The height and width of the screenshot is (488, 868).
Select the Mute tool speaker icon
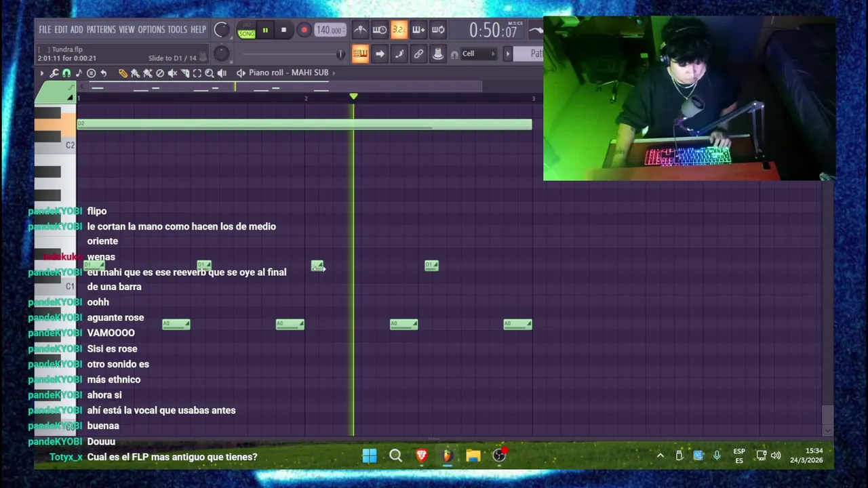click(x=172, y=73)
